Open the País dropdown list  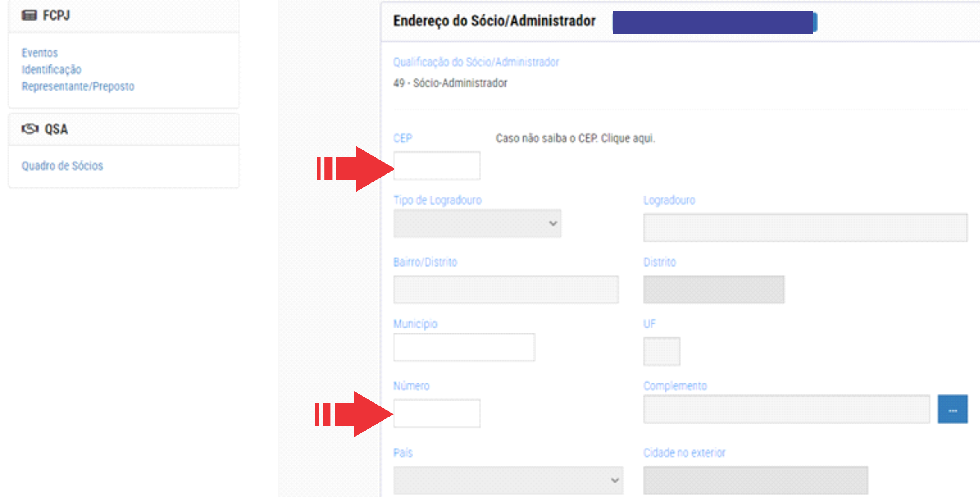click(508, 480)
